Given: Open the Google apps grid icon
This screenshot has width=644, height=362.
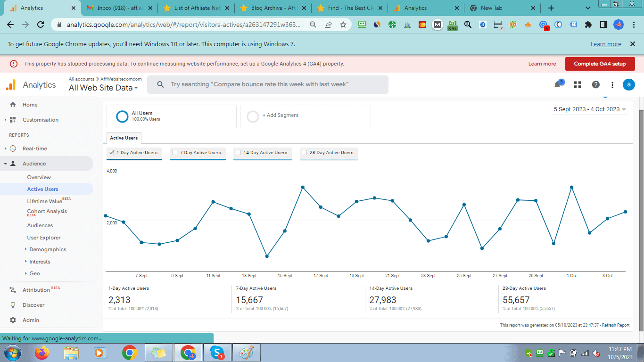Looking at the screenshot, I should [577, 85].
